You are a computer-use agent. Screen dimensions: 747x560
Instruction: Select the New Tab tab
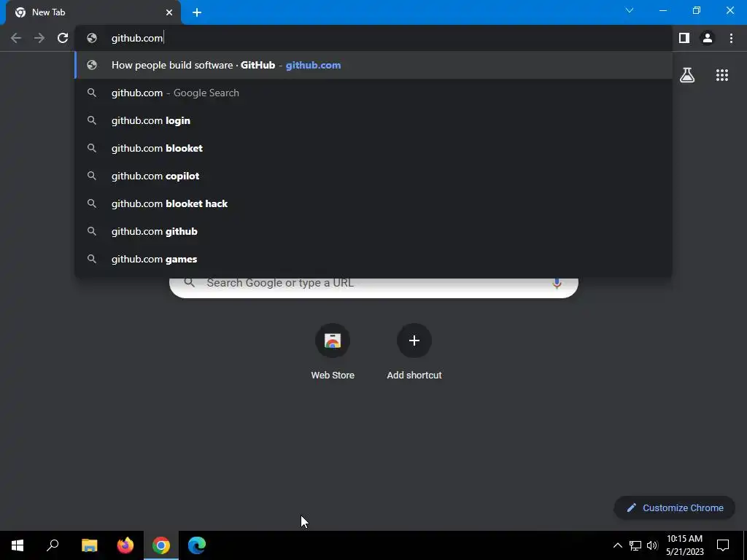93,13
